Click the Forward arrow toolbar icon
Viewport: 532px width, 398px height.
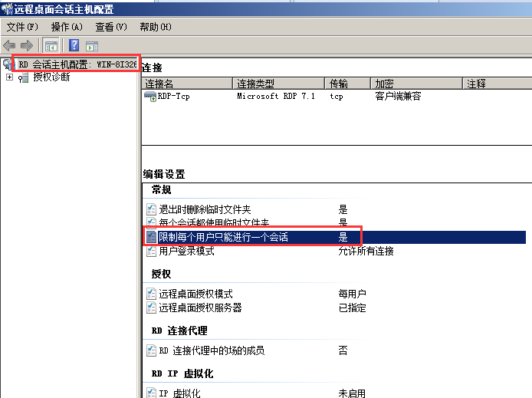pos(27,46)
